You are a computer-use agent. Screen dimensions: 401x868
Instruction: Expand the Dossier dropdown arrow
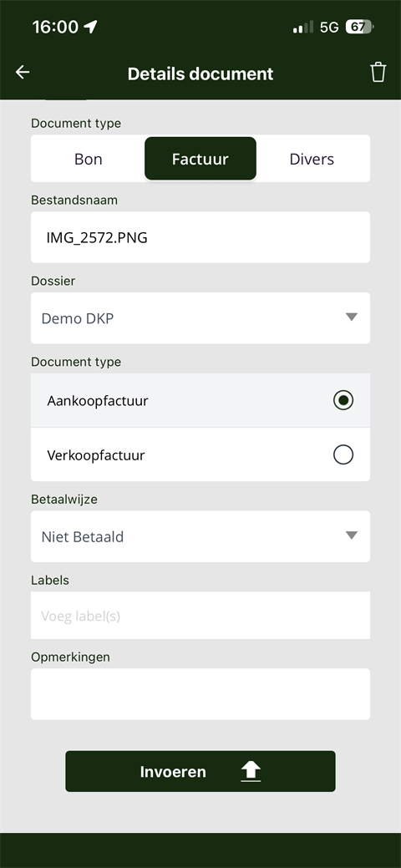[351, 317]
